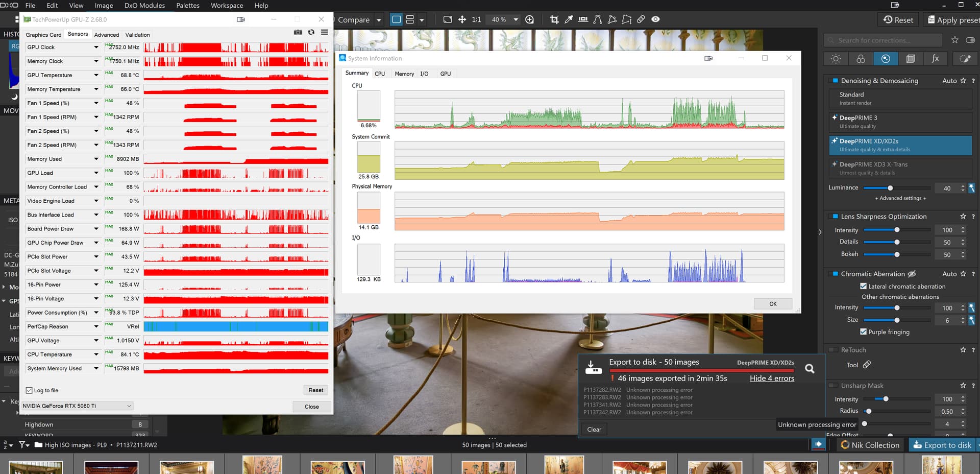The width and height of the screenshot is (980, 474).
Task: Enable the Log to file checkbox
Action: [x=29, y=391]
